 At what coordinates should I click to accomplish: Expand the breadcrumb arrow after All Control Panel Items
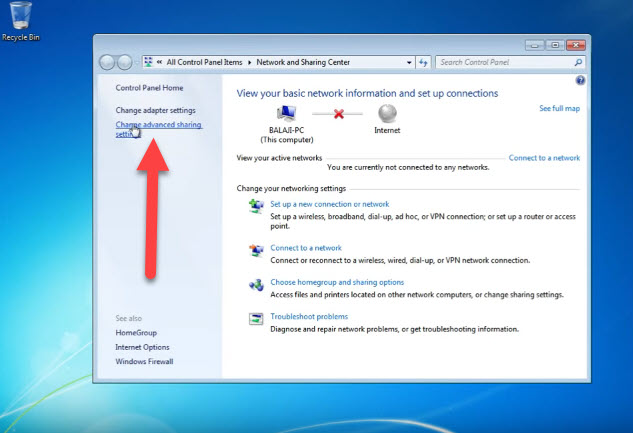pyautogui.click(x=249, y=63)
